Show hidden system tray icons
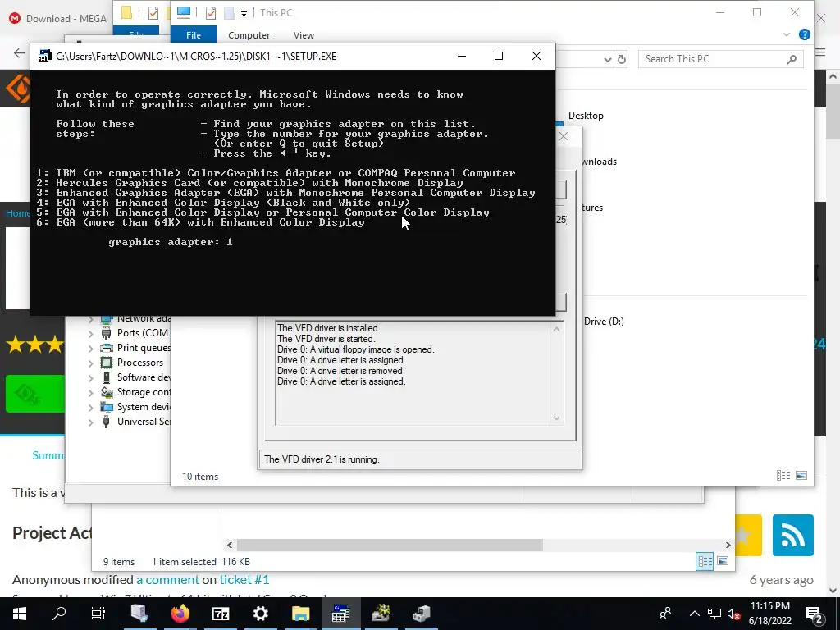 pyautogui.click(x=694, y=614)
